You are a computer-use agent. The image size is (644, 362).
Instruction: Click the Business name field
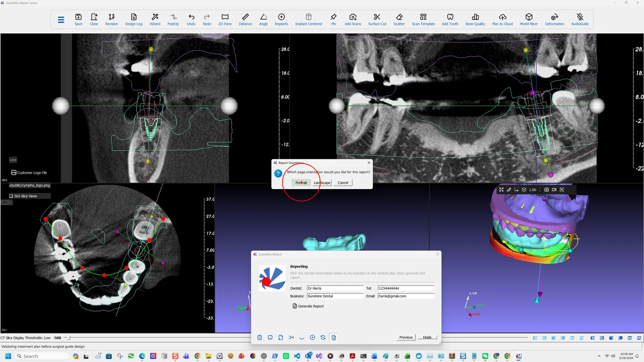pyautogui.click(x=335, y=296)
